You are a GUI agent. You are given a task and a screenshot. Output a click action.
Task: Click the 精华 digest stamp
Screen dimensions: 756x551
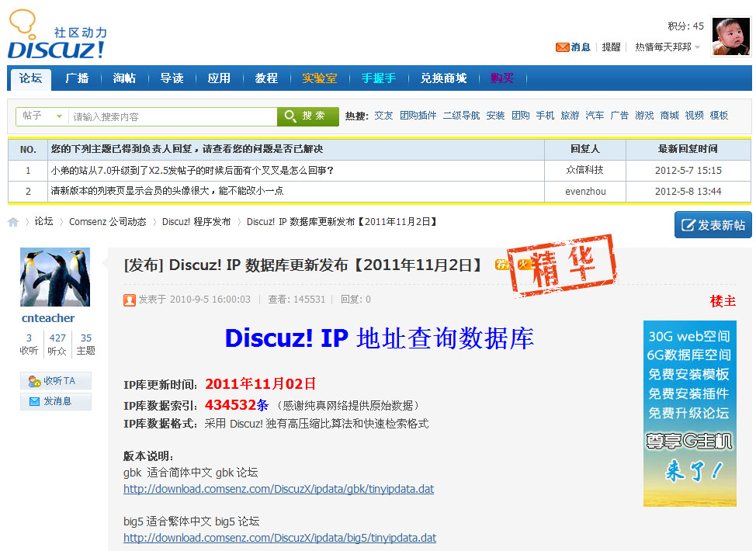[562, 265]
